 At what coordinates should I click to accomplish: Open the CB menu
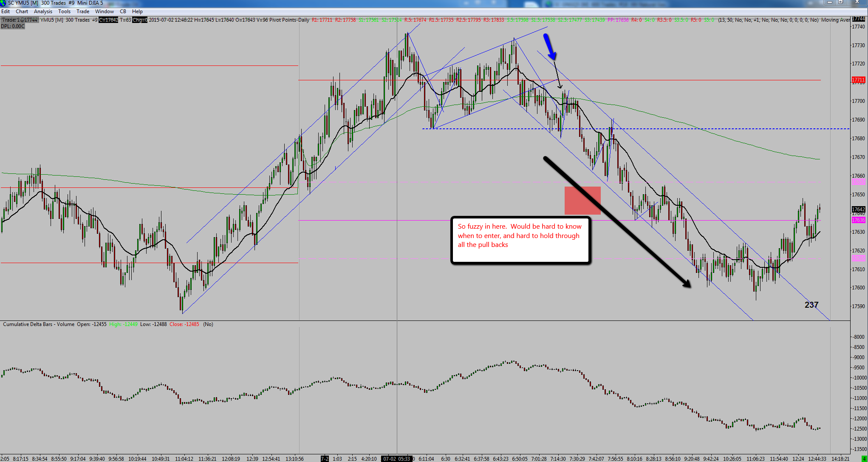[x=123, y=11]
